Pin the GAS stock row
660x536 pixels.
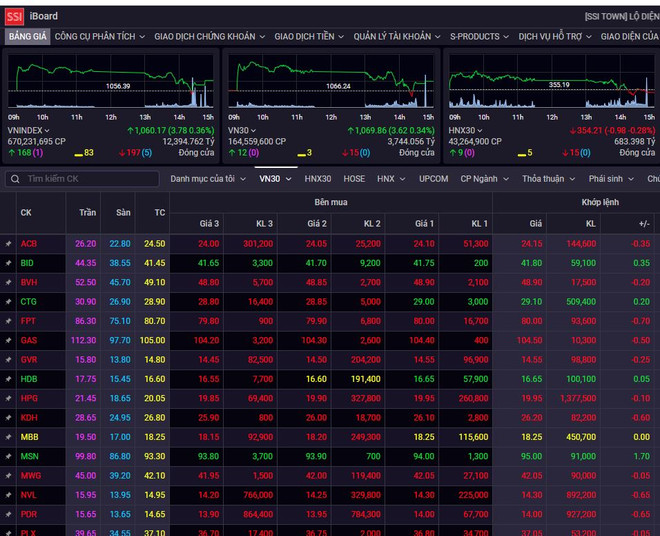click(x=8, y=340)
